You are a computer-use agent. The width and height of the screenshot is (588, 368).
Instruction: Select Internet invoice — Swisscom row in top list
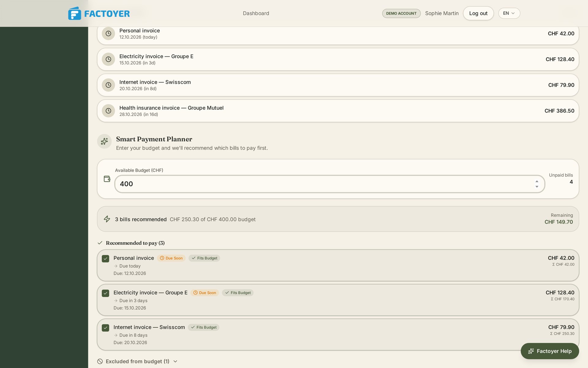338,85
